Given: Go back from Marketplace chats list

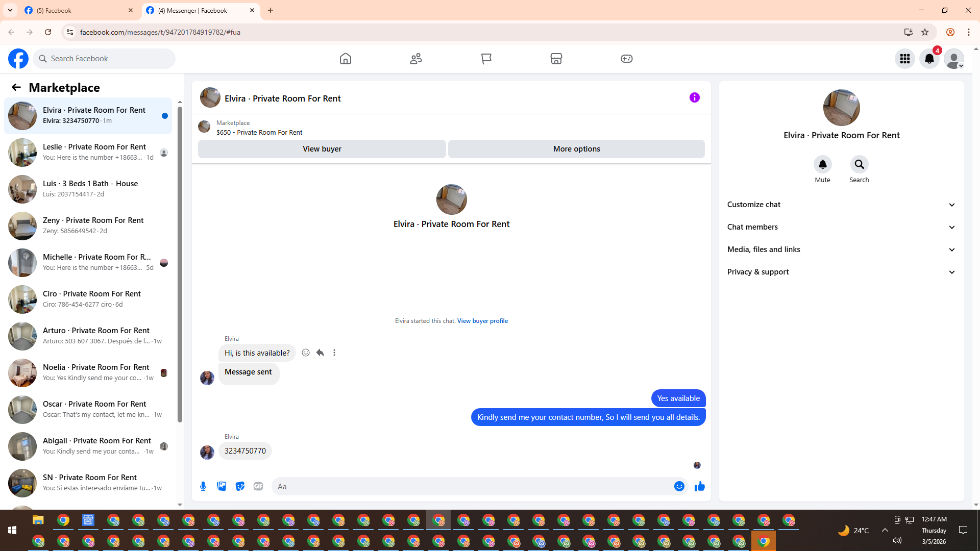Looking at the screenshot, I should pos(16,88).
